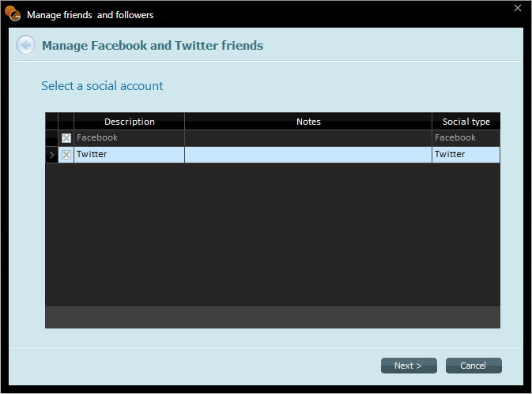
Task: Sort by Notes column header
Action: (x=308, y=122)
